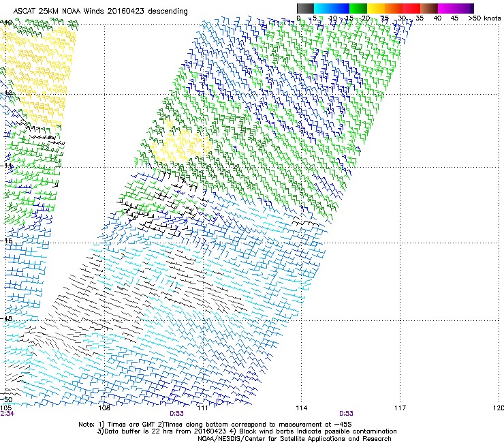The height and width of the screenshot is (443, 504).
Task: Click the gray segment of the wind speed color bar
Action: click(x=305, y=8)
